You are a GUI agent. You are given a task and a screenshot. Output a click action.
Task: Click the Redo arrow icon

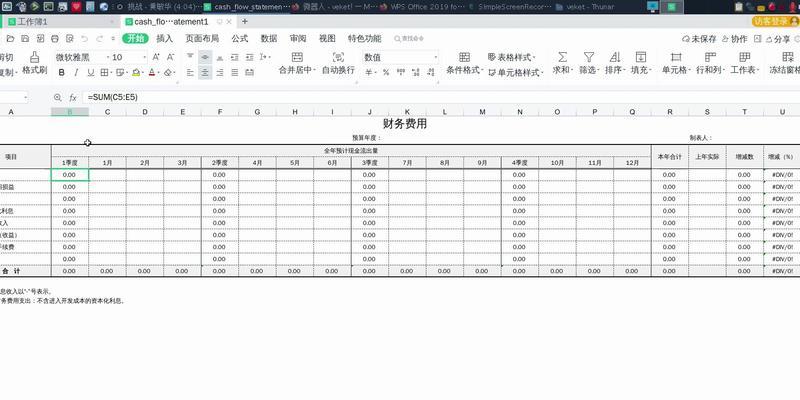pos(99,39)
